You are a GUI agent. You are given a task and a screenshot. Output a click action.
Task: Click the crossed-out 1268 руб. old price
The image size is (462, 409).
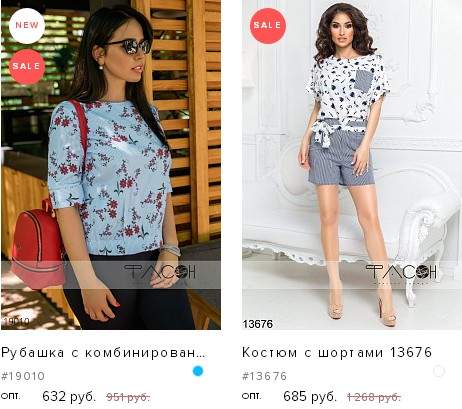pyautogui.click(x=374, y=397)
